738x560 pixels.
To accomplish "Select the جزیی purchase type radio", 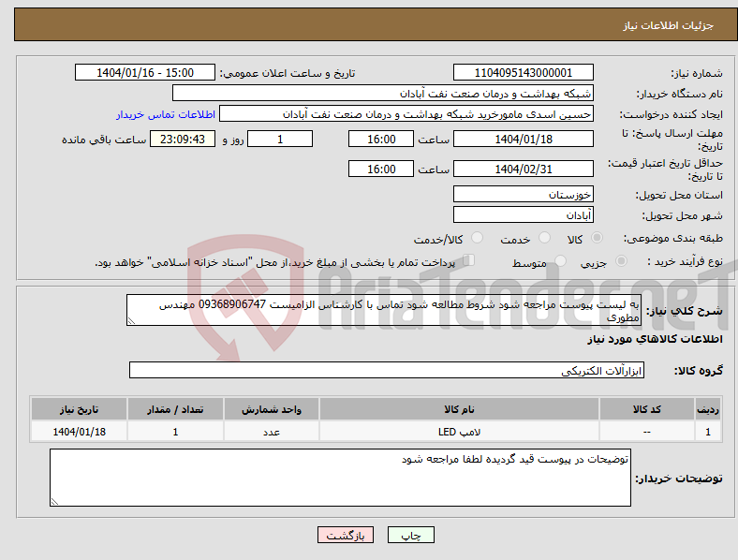I will [x=621, y=260].
